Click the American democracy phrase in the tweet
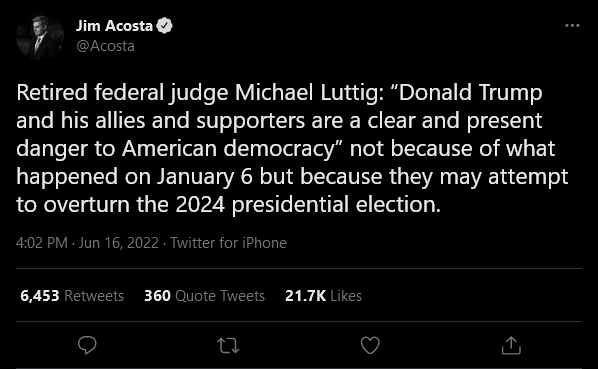 coord(228,149)
